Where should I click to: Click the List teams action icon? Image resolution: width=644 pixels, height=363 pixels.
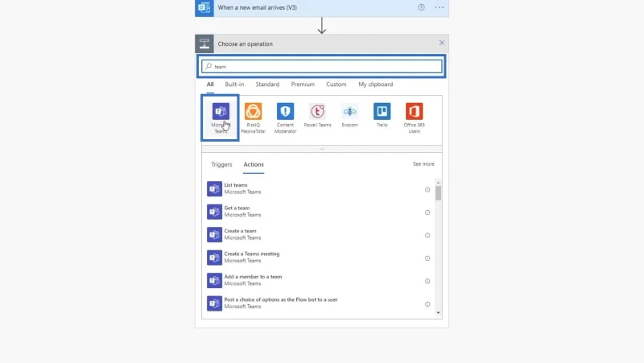pyautogui.click(x=214, y=189)
